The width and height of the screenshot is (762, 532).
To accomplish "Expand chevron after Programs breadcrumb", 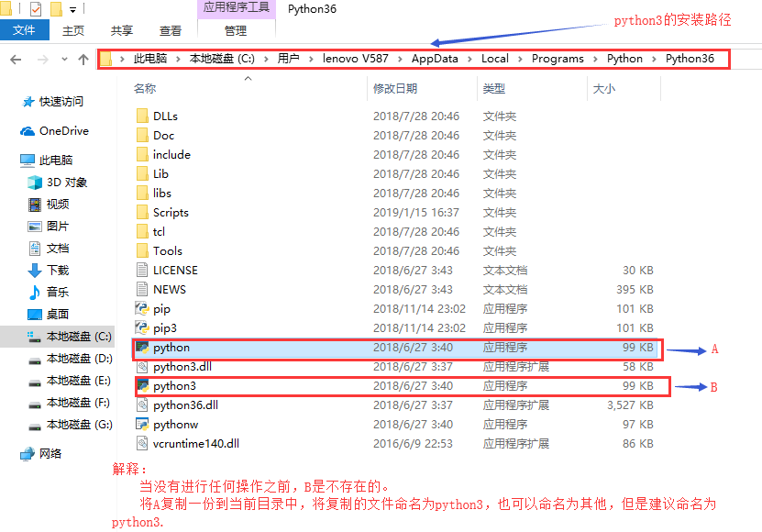I will coord(595,60).
